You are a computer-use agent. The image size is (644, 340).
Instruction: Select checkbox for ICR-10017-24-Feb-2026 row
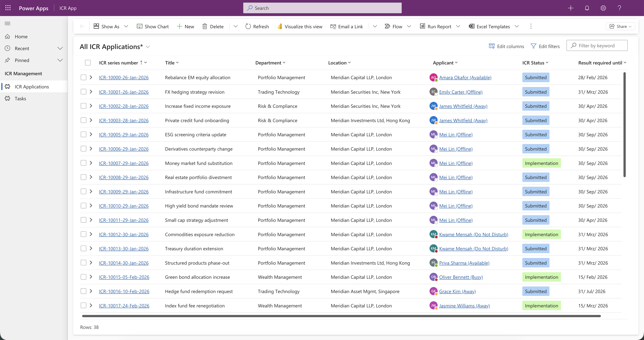(x=83, y=306)
